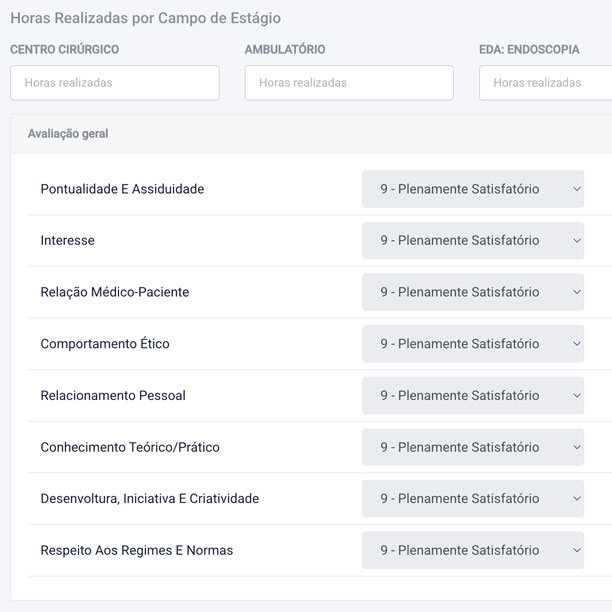Open the Desenvoltura, Iniciativa E Criatividade dropdown

coord(472,498)
